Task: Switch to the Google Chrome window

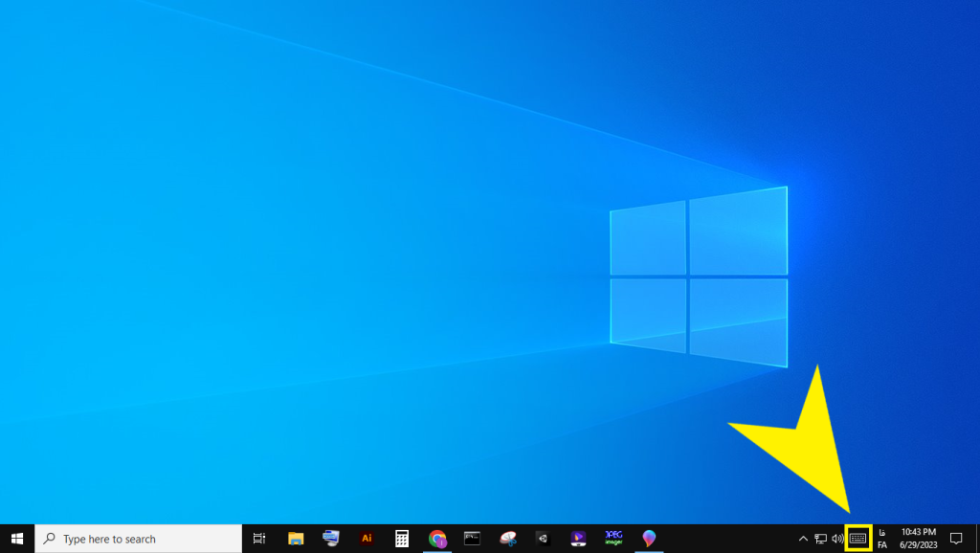Action: click(x=437, y=539)
